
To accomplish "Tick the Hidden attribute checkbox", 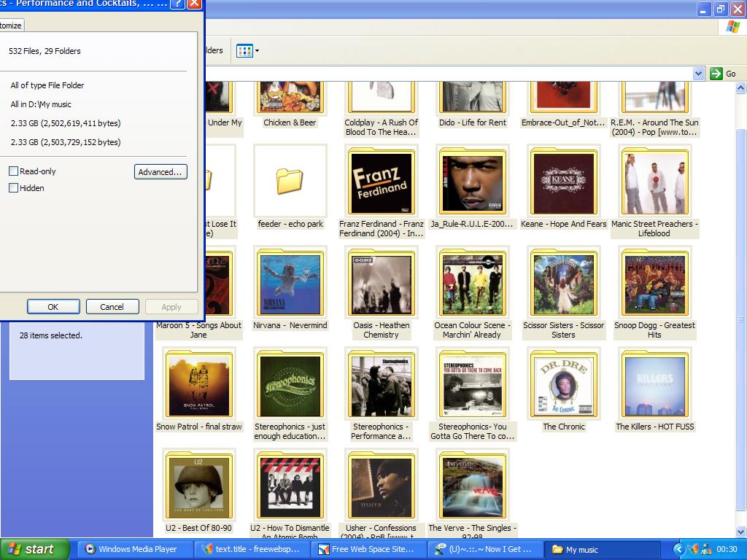I will click(13, 188).
